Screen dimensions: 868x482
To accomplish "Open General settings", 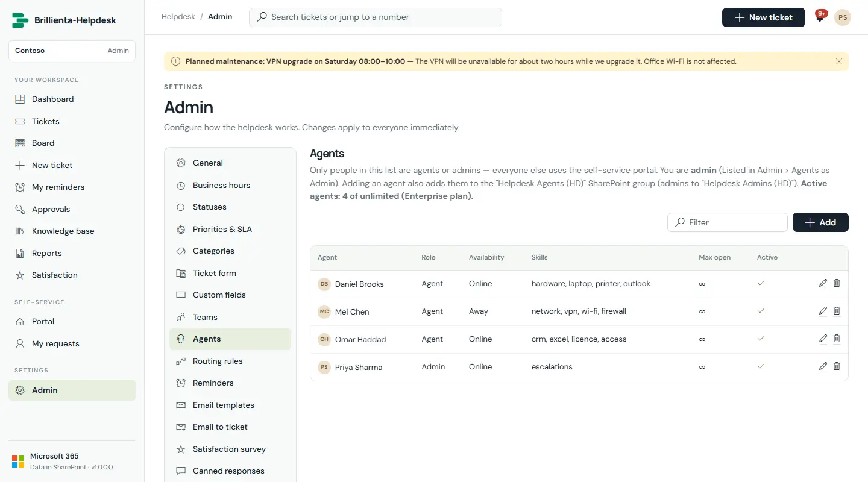I will pos(230,163).
